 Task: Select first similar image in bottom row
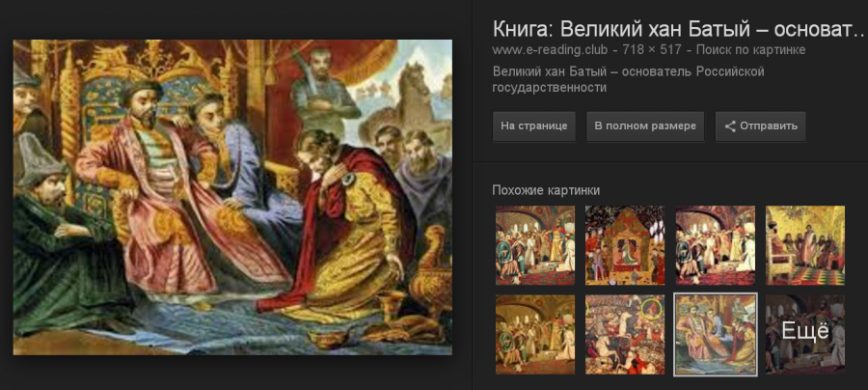[x=534, y=334]
